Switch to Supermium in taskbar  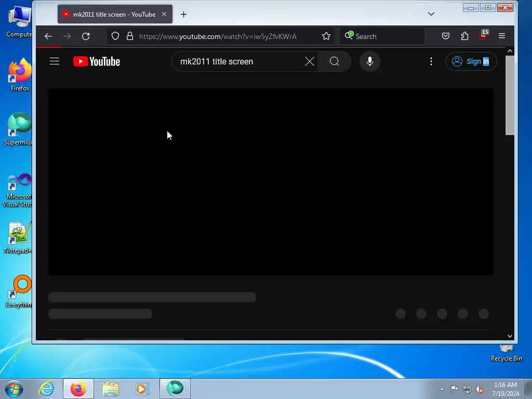(175, 389)
